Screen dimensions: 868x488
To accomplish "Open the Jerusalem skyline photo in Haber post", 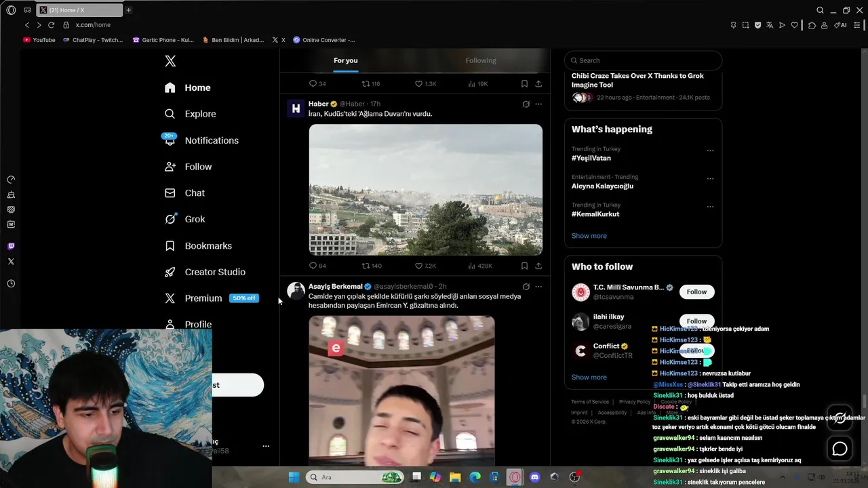I will point(425,189).
